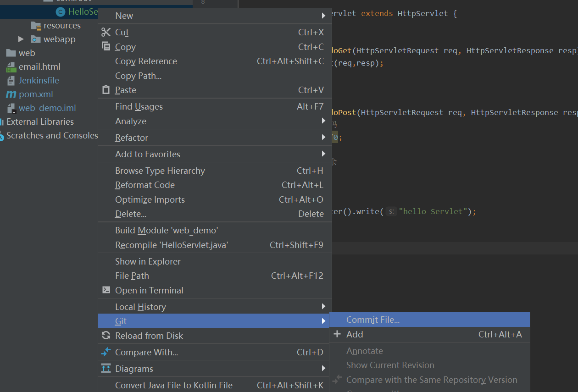Click the HelloServlet class icon in tree

60,12
